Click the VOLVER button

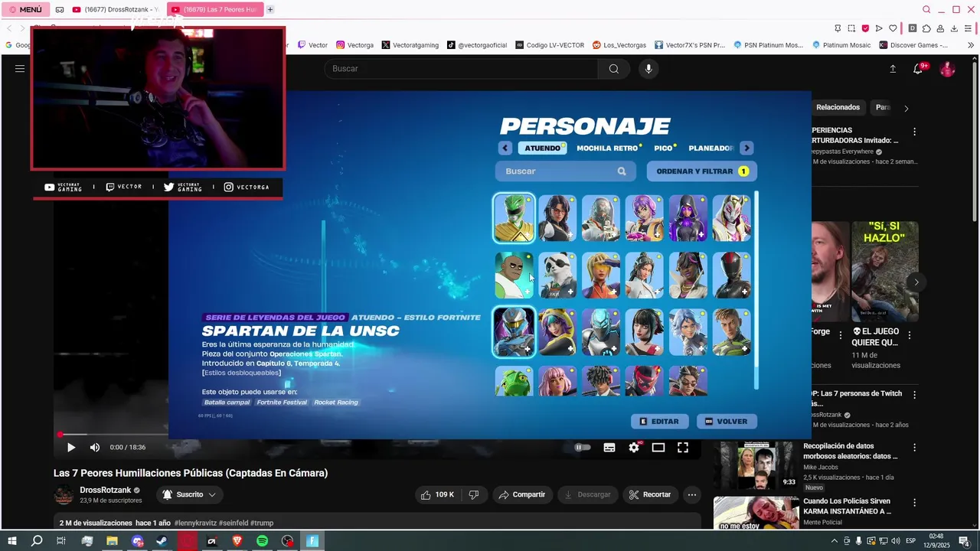(x=727, y=422)
